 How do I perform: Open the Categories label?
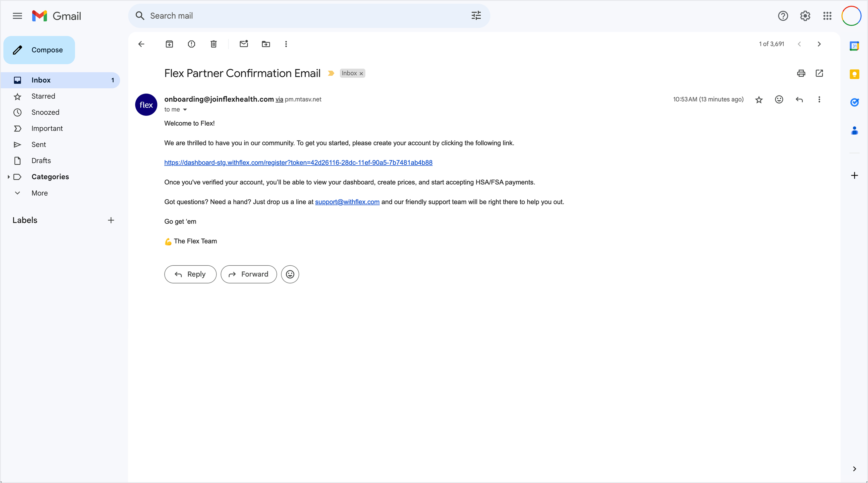coord(50,177)
